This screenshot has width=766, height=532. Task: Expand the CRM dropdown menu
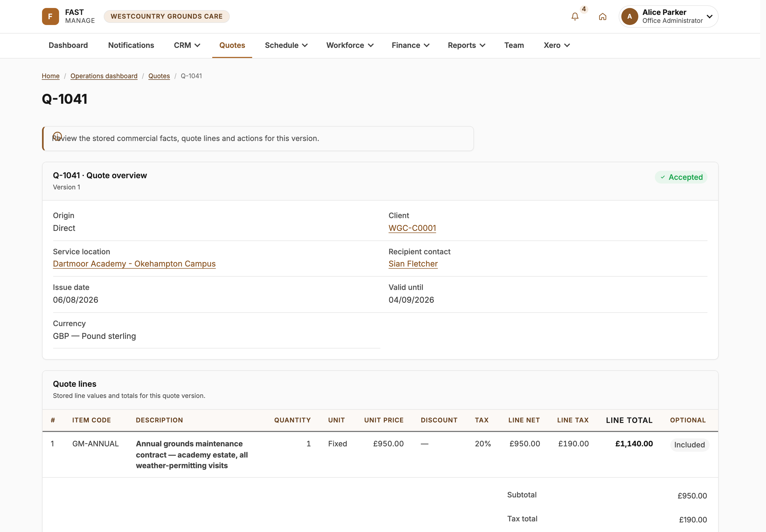187,45
